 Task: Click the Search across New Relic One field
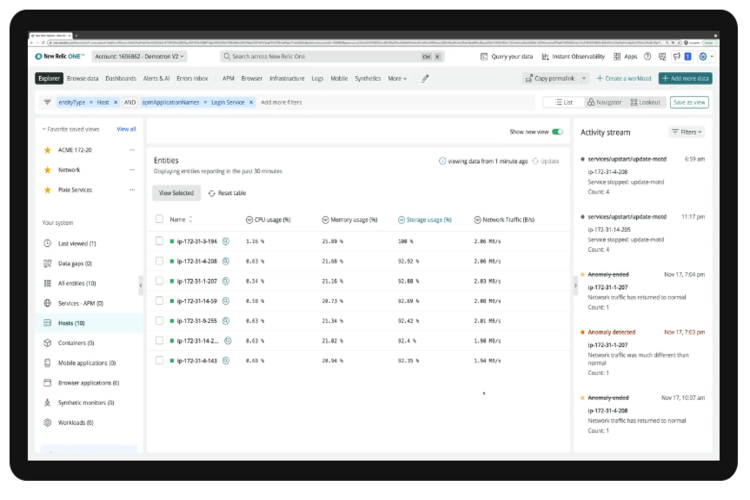pos(332,56)
